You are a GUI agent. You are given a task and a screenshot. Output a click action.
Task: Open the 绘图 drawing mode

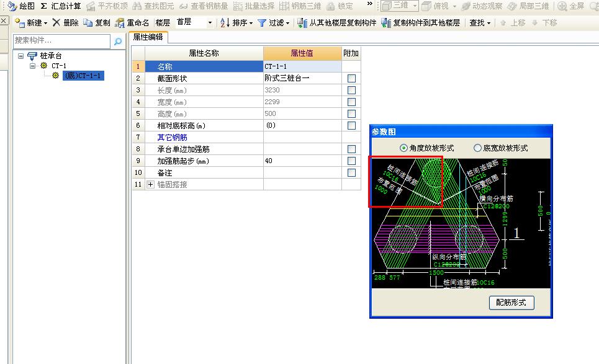coord(21,6)
